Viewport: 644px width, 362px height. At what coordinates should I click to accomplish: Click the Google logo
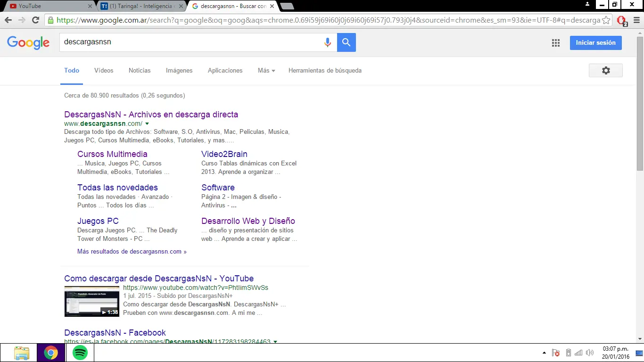(28, 42)
